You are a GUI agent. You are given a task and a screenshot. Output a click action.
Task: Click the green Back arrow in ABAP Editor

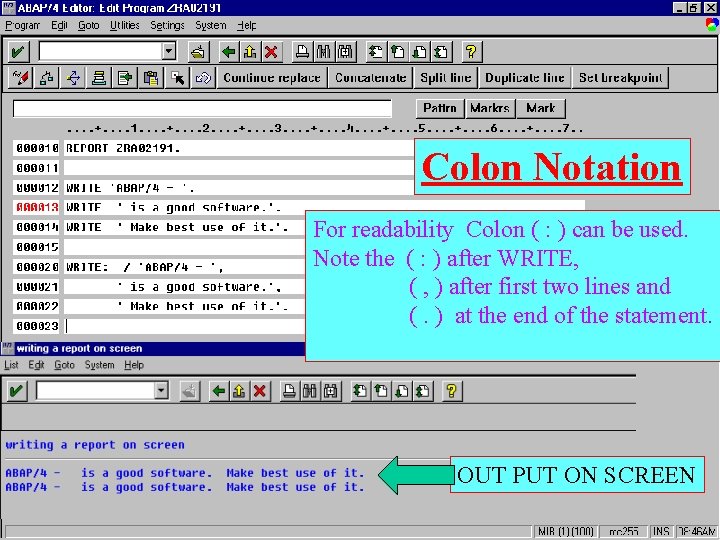point(229,51)
